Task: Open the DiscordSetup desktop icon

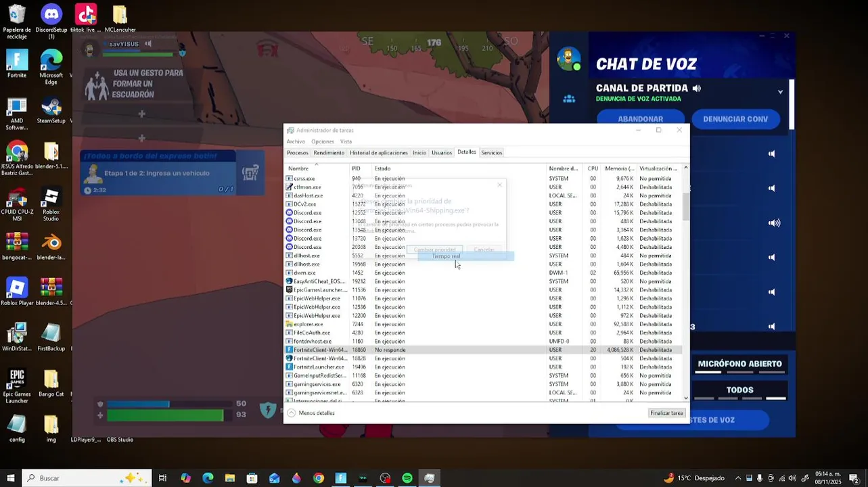Action: click(x=51, y=21)
